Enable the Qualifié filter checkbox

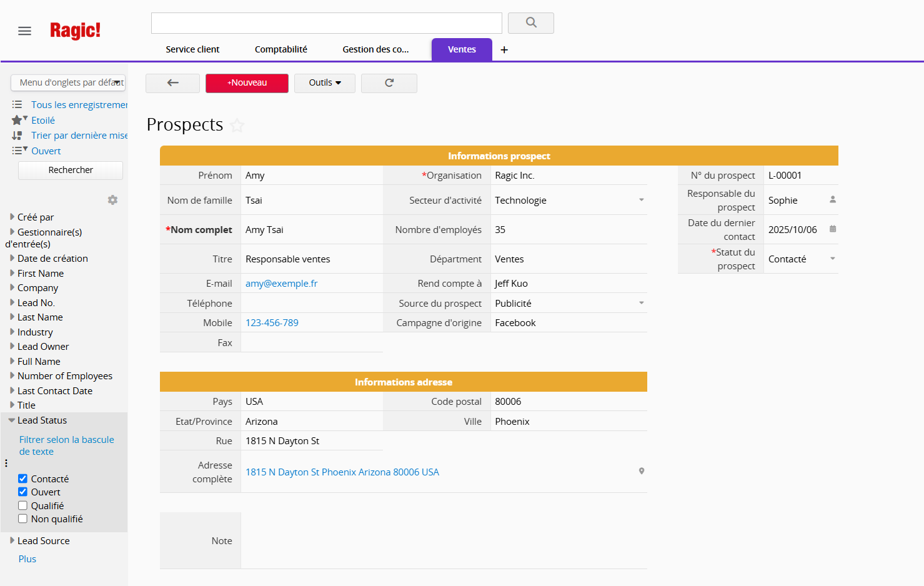(23, 505)
